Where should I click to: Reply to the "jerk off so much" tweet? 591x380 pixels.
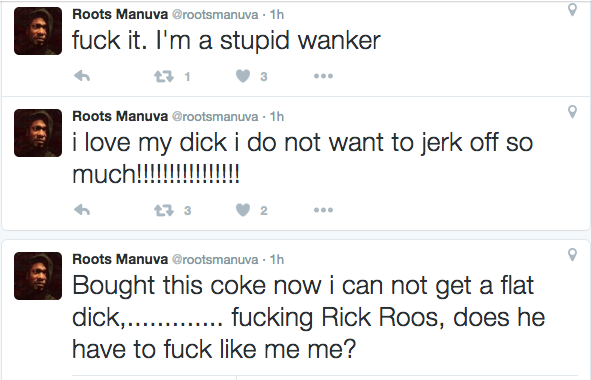(82, 210)
